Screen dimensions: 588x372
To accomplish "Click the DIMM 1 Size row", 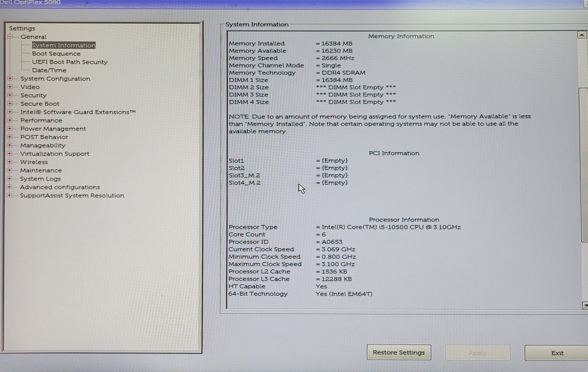I will (x=291, y=80).
